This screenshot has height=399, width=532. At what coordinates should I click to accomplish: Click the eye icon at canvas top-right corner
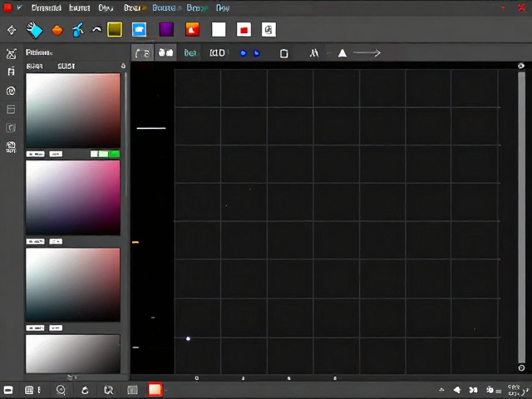click(521, 66)
